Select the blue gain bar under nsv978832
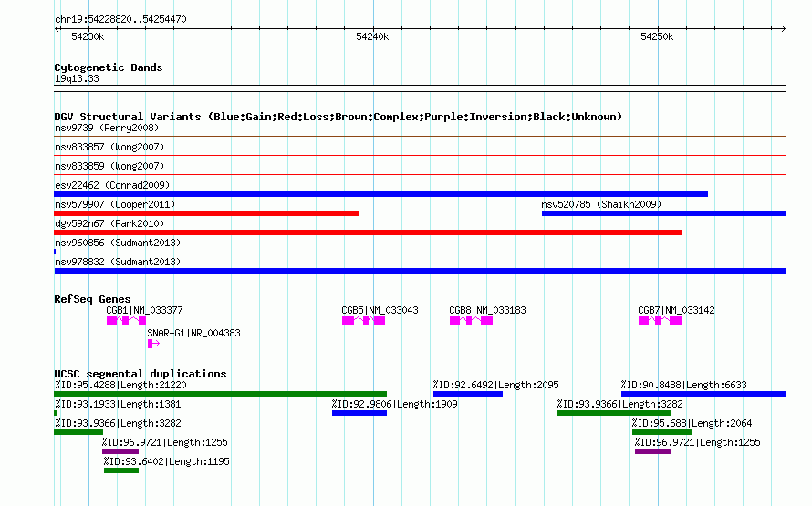 tap(420, 271)
